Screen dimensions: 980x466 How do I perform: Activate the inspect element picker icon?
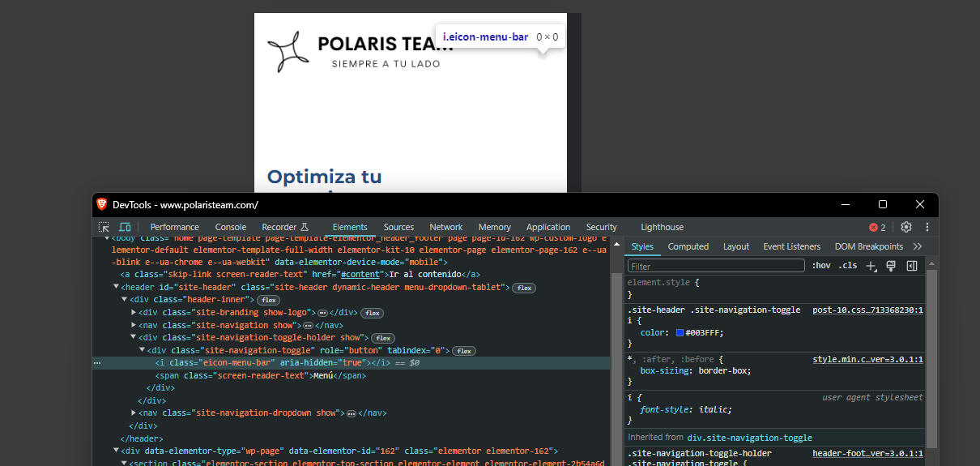pyautogui.click(x=104, y=227)
